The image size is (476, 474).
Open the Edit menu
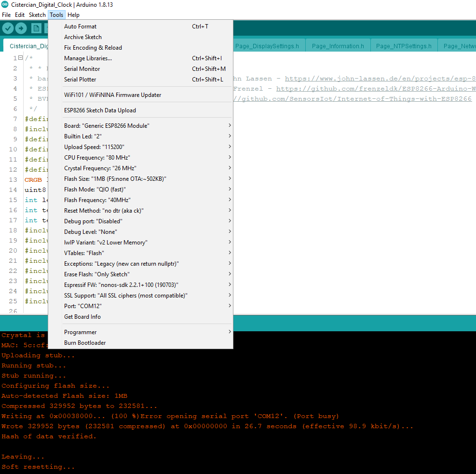tap(20, 15)
